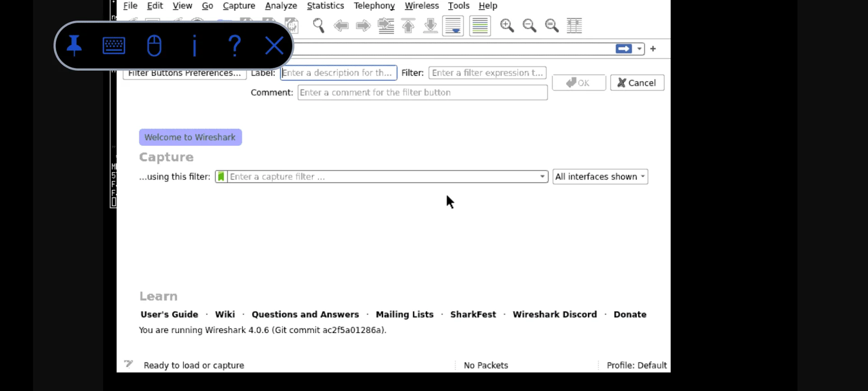The width and height of the screenshot is (868, 391).
Task: Open the Tools menu
Action: [459, 5]
